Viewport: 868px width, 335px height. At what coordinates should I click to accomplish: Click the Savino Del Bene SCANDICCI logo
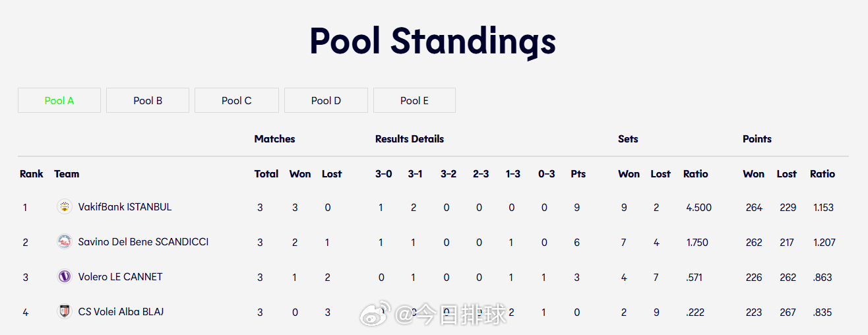click(x=64, y=242)
